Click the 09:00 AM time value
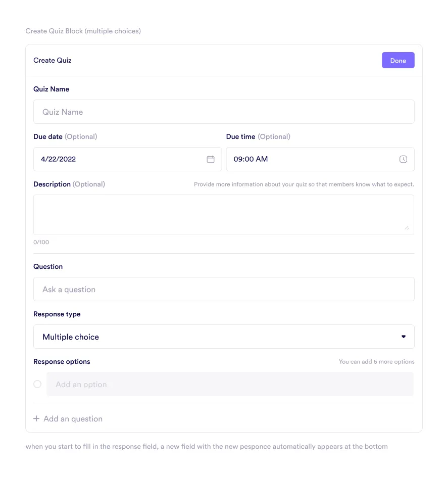Image resolution: width=448 pixels, height=477 pixels. point(251,159)
